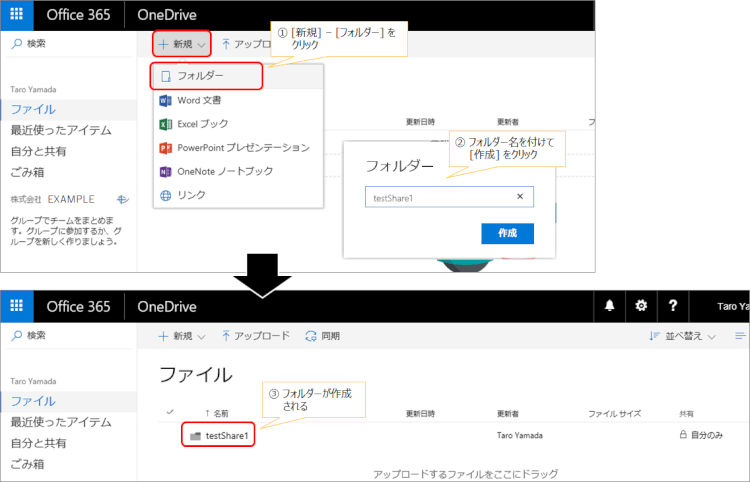Screen dimensions: 750x482
Task: Click Office 365 in the bottom header
Action: click(78, 307)
